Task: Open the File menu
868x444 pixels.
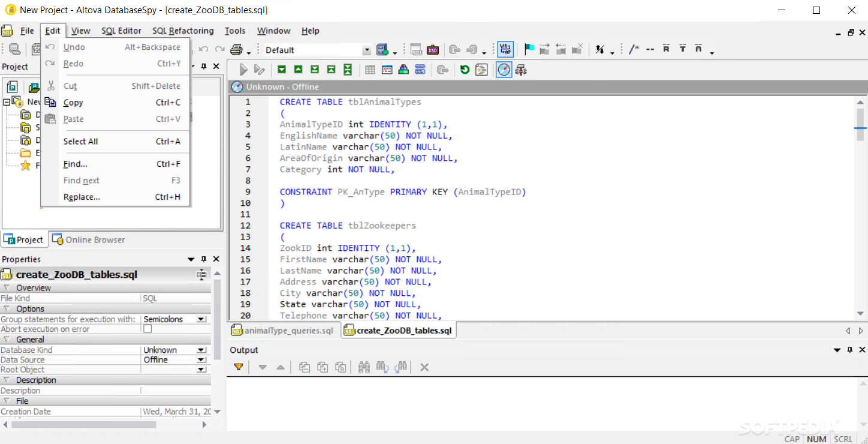Action: point(27,31)
